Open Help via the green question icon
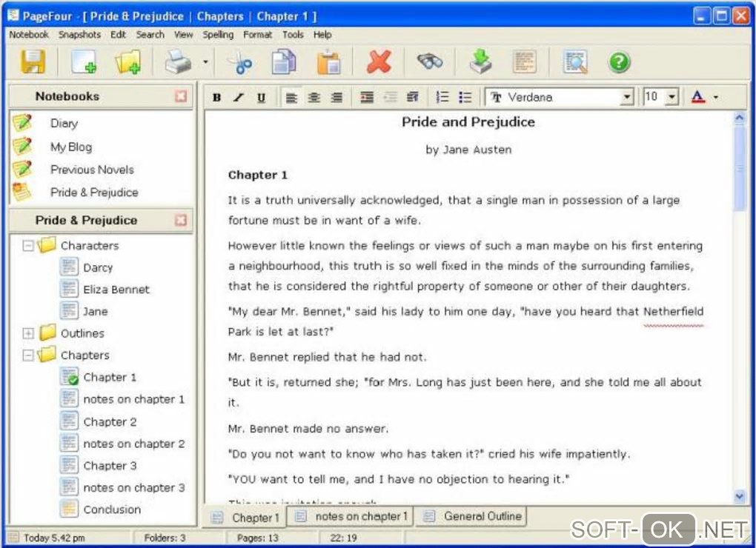Viewport: 756px width, 548px height. click(x=619, y=62)
